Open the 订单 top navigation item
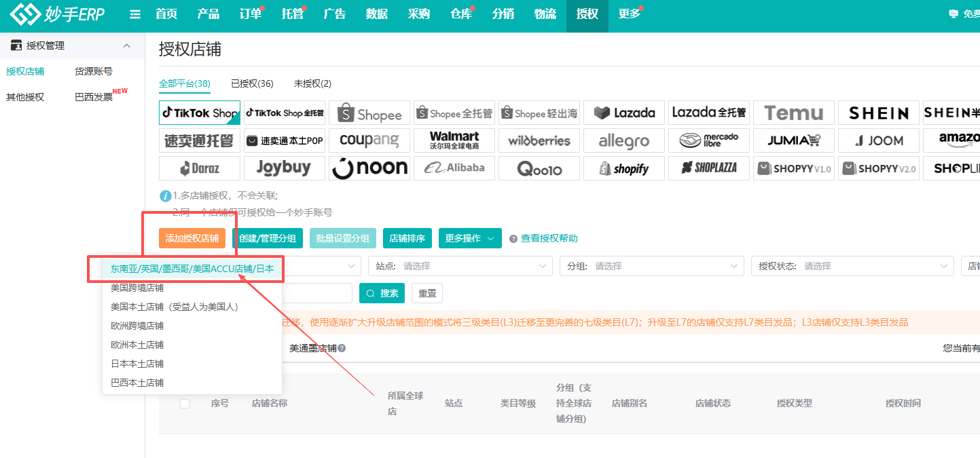The width and height of the screenshot is (980, 458). pyautogui.click(x=251, y=14)
